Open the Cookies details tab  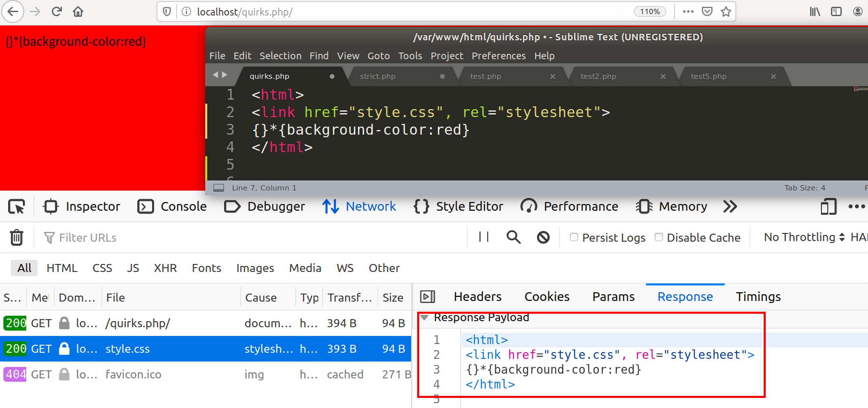point(547,297)
